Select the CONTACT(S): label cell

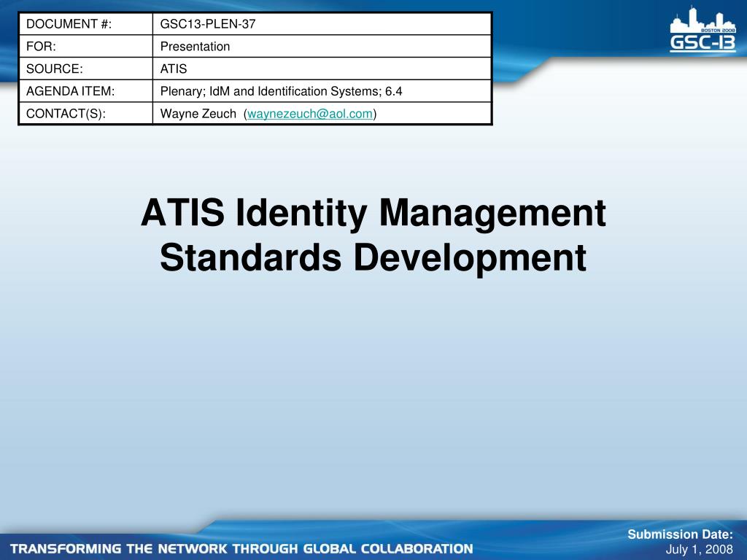pyautogui.click(x=86, y=113)
